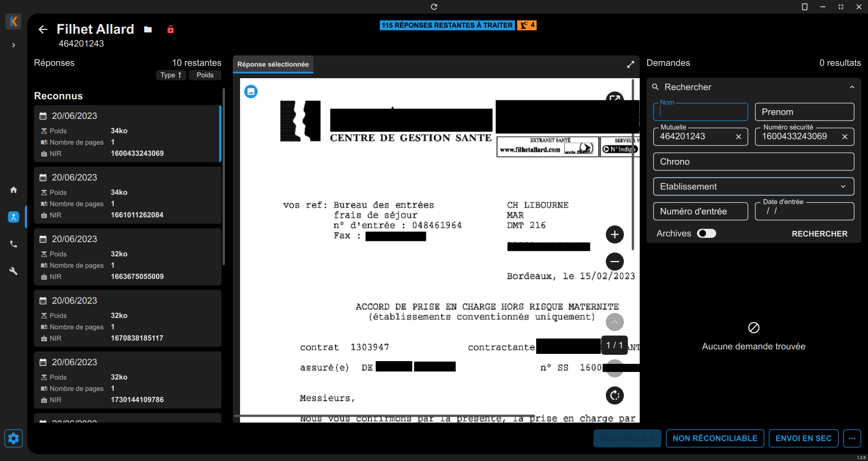Click into the Chrono input field
Screen dimensions: 868x461
click(753, 162)
